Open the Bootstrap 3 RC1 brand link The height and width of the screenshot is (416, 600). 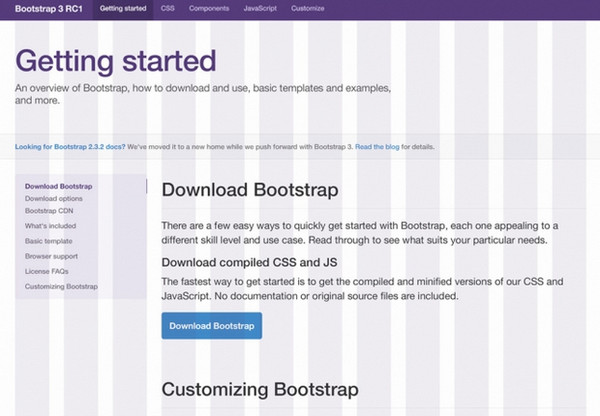coord(49,9)
